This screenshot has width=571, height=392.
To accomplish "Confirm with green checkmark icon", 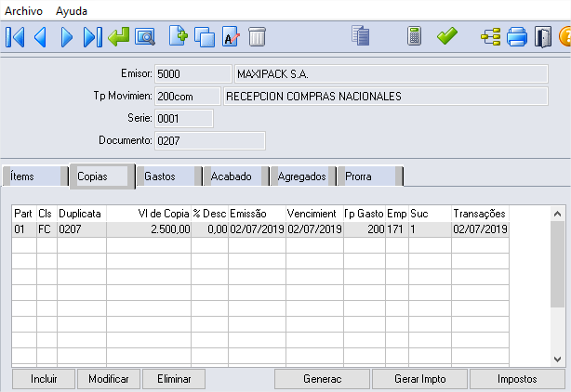I will (x=446, y=35).
